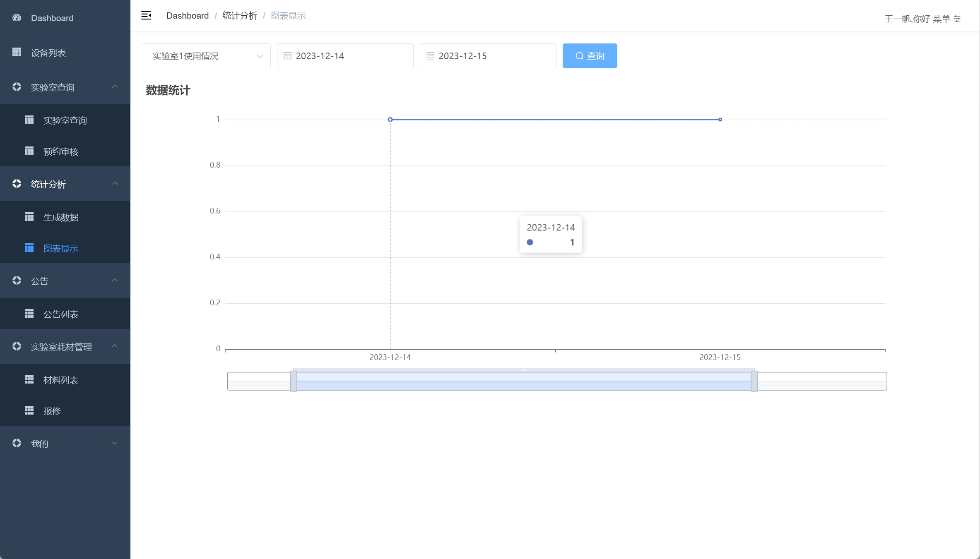The width and height of the screenshot is (980, 559).
Task: Click the right handle of chart zoom slider
Action: (754, 381)
